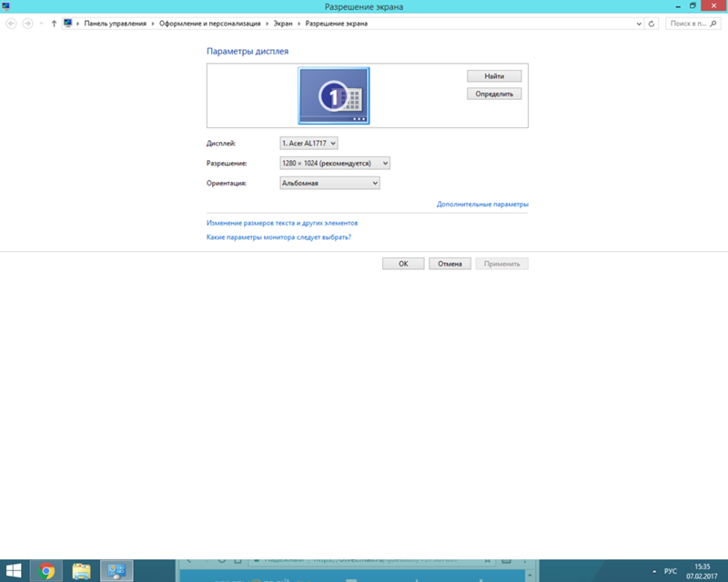Click the Найти button
Screen dimensions: 728x582
(x=494, y=76)
